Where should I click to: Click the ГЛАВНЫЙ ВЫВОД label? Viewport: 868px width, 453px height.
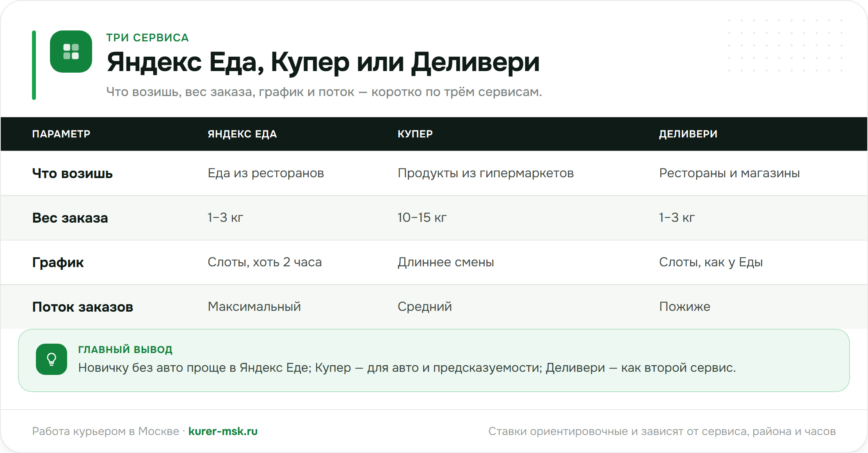pos(125,350)
